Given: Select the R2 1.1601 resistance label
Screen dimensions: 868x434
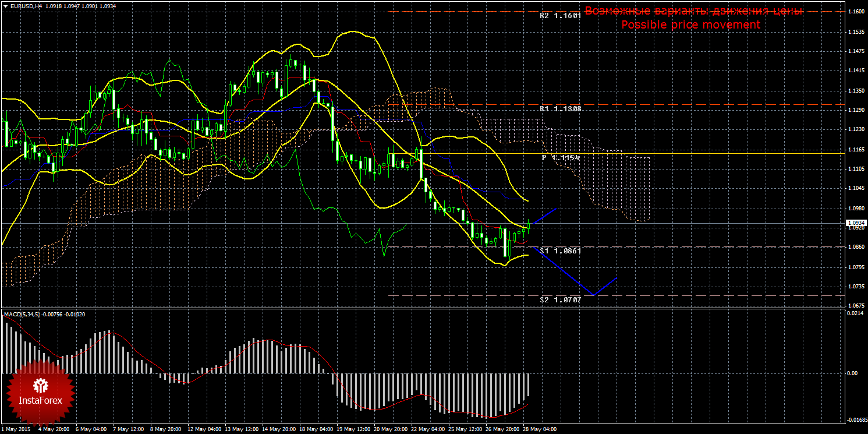Looking at the screenshot, I should tap(561, 16).
